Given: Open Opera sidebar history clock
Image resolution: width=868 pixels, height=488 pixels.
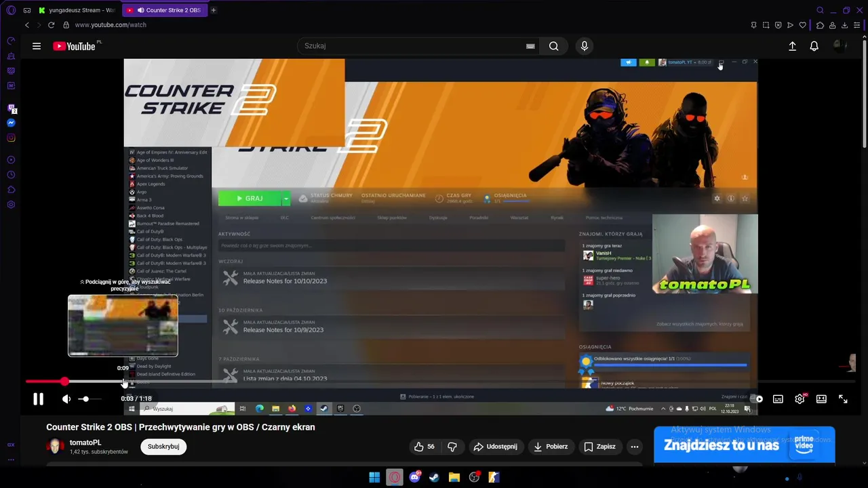Looking at the screenshot, I should (11, 175).
